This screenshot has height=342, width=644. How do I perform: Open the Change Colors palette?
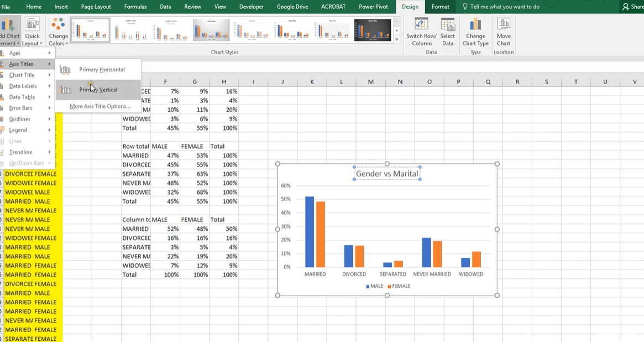coord(59,32)
